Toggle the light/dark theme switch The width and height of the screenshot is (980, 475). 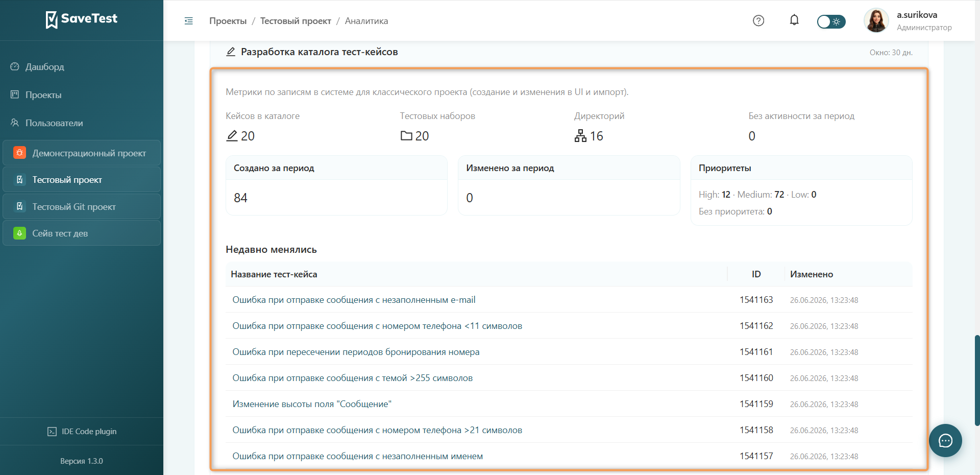click(831, 21)
